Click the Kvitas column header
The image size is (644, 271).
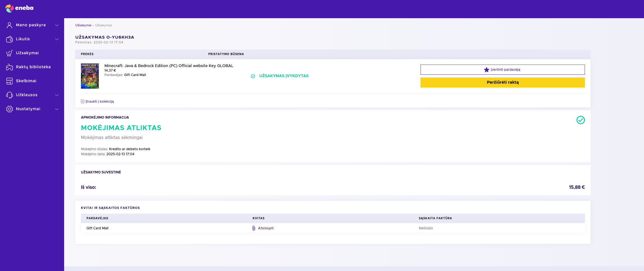tap(258, 218)
